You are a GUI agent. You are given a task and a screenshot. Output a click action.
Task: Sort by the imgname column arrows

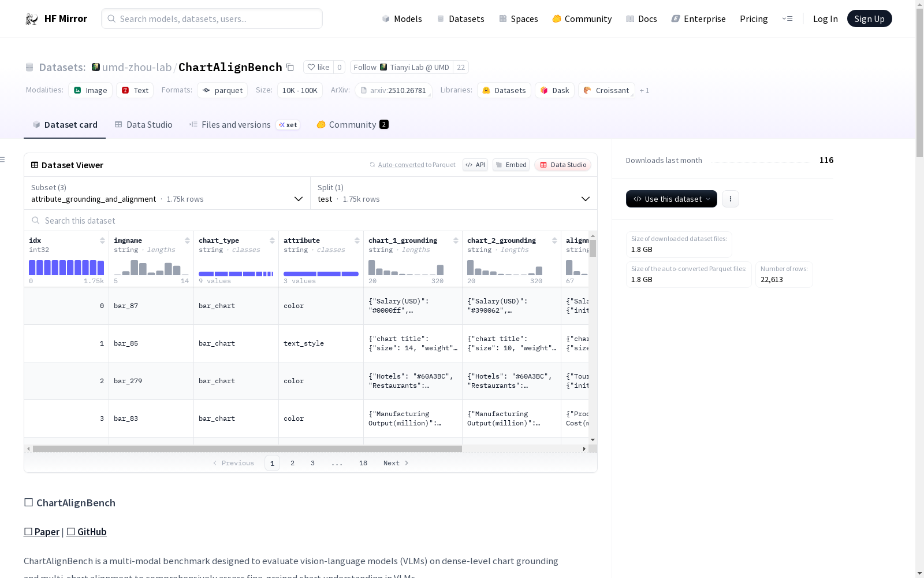click(x=187, y=240)
